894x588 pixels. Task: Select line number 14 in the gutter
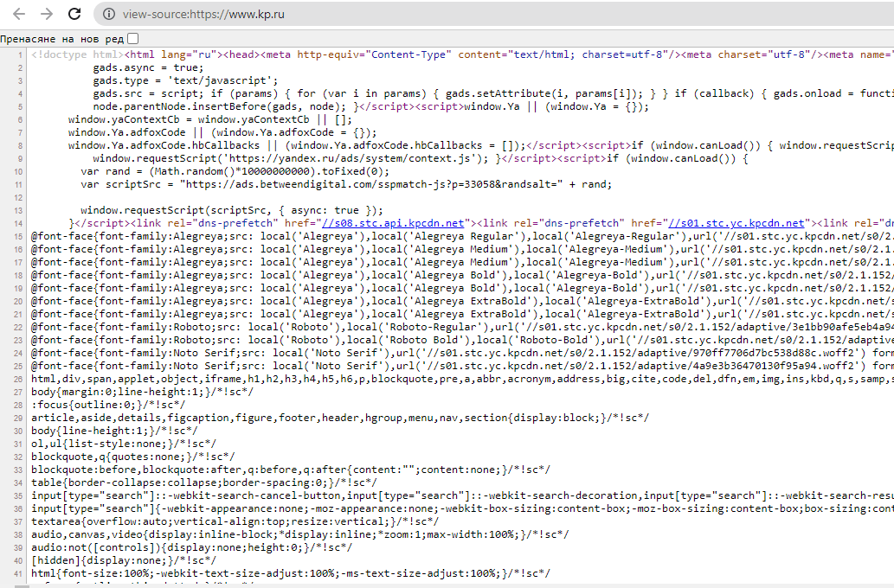[x=18, y=224]
